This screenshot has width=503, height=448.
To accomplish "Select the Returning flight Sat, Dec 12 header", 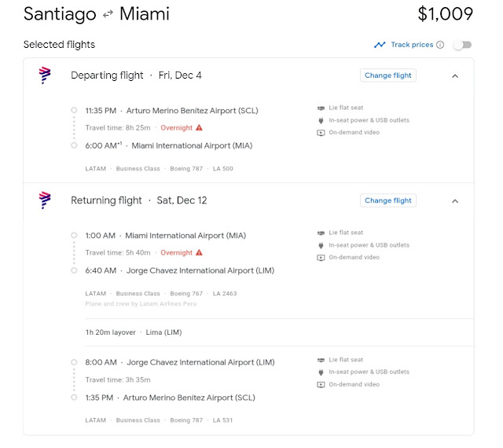I will [x=138, y=200].
